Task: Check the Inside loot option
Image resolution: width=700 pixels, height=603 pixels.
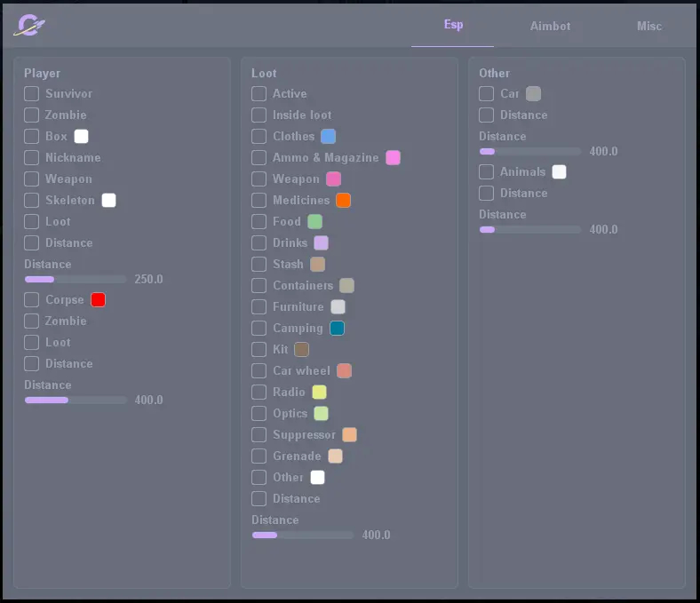Action: tap(259, 115)
